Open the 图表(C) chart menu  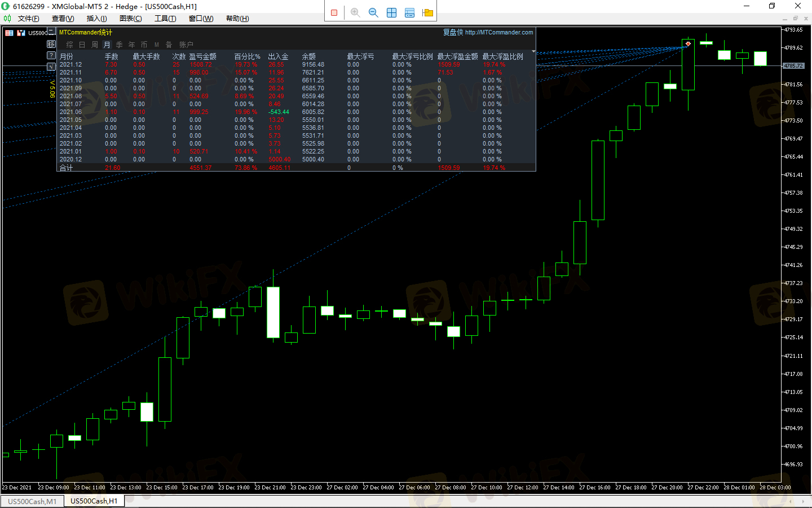coord(130,19)
